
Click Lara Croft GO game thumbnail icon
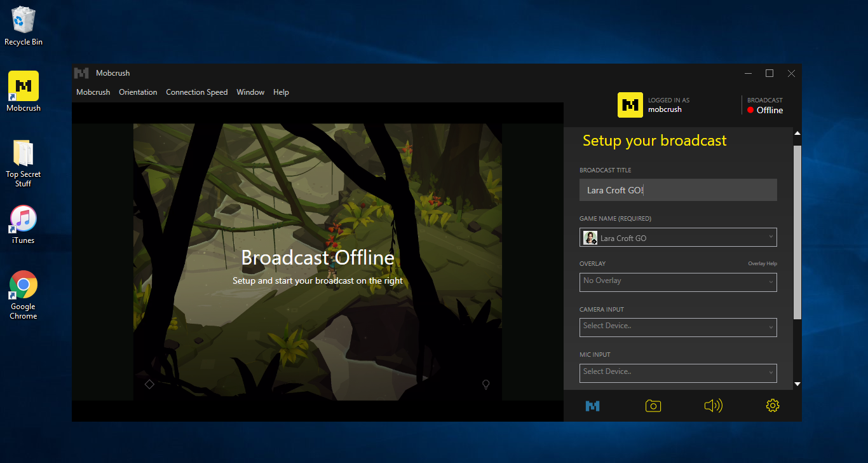pos(590,238)
